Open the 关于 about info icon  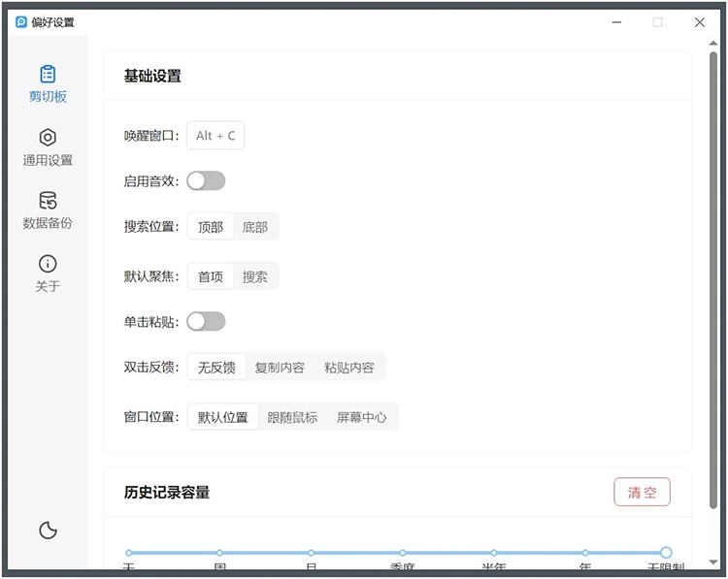pyautogui.click(x=48, y=264)
